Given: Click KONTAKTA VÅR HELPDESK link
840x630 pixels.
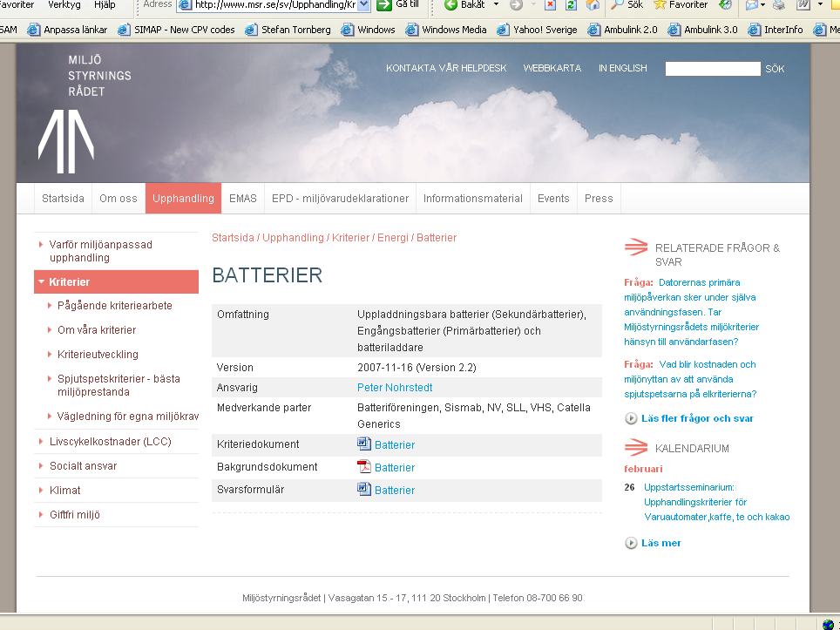Looking at the screenshot, I should click(x=446, y=68).
